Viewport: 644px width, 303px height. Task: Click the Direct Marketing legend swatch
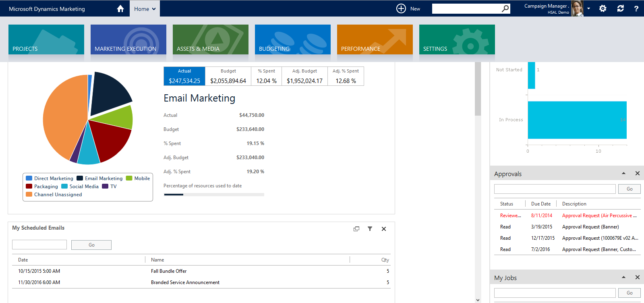tap(29, 178)
